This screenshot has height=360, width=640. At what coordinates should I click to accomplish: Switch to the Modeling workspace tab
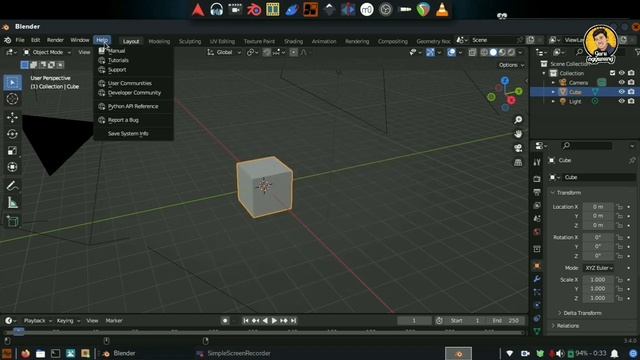159,41
